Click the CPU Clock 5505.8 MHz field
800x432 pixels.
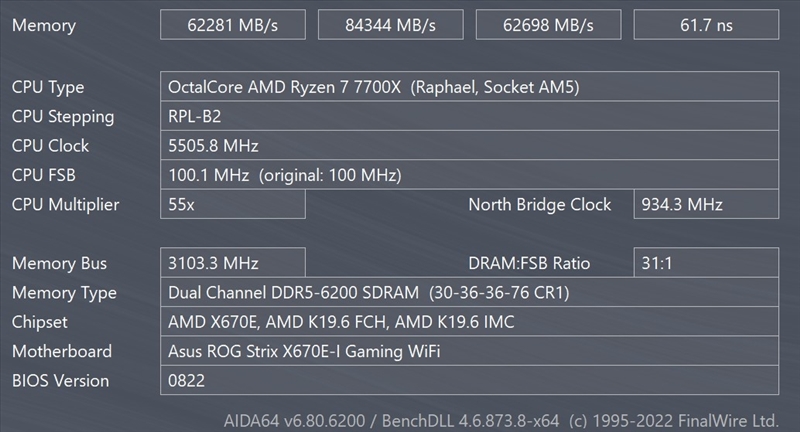click(469, 146)
